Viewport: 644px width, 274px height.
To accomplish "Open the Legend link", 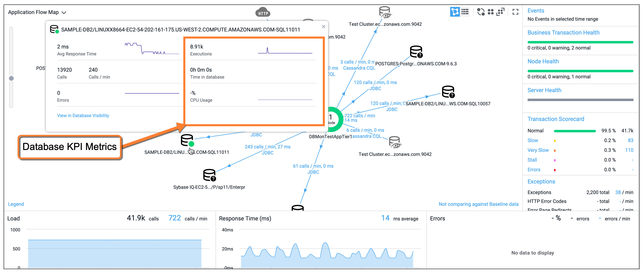I will pyautogui.click(x=16, y=204).
